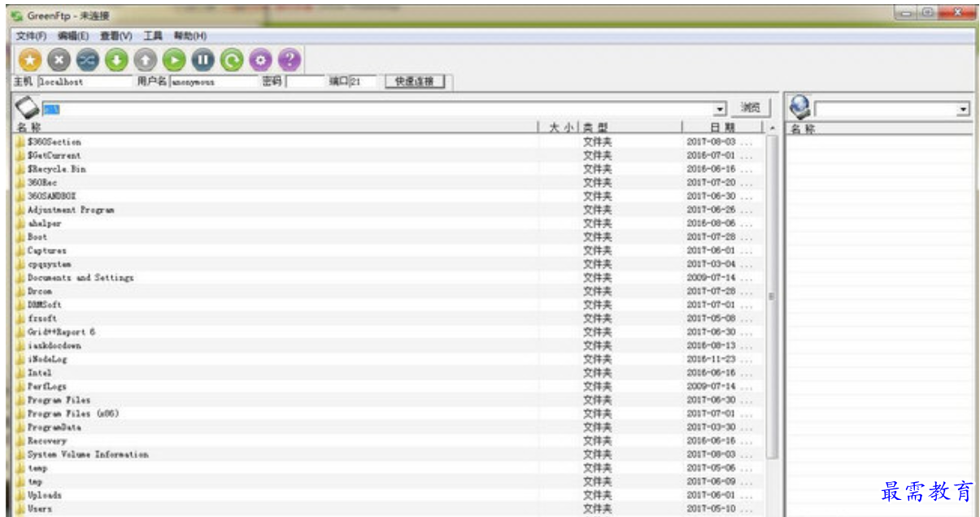This screenshot has height=517, width=980.
Task: Click the folder icon beside Uploads
Action: [20, 495]
